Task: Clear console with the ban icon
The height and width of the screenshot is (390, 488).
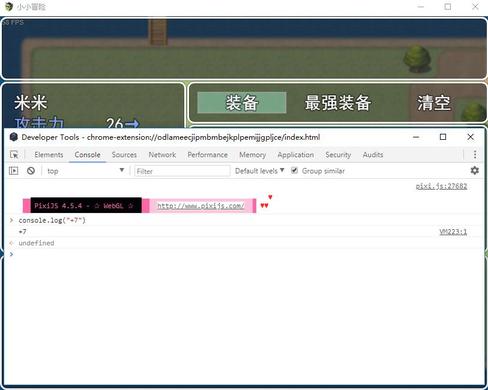Action: pyautogui.click(x=31, y=171)
